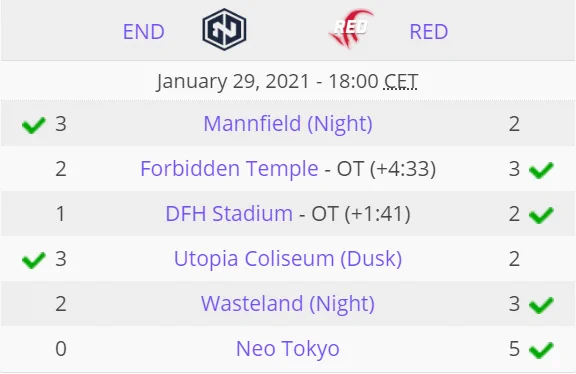Click RED's score of 5 on Neo Tokyo
Screen dimensions: 576x374
point(514,349)
